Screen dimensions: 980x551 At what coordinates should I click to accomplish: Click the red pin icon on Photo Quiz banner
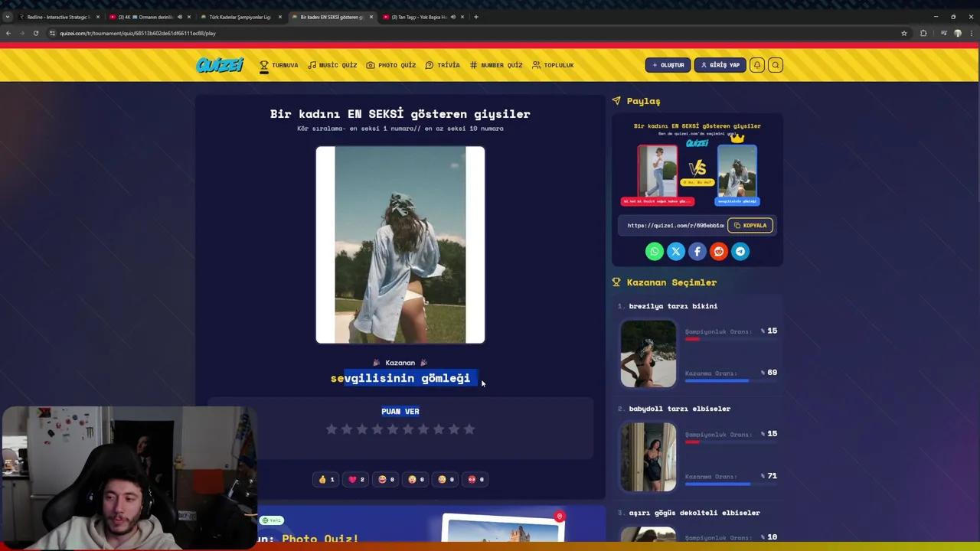(x=560, y=517)
